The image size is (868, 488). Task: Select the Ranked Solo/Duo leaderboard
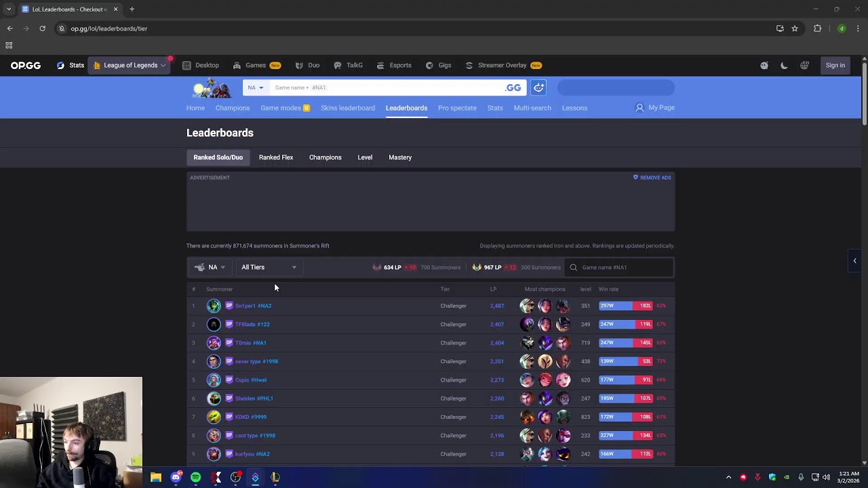(x=218, y=157)
